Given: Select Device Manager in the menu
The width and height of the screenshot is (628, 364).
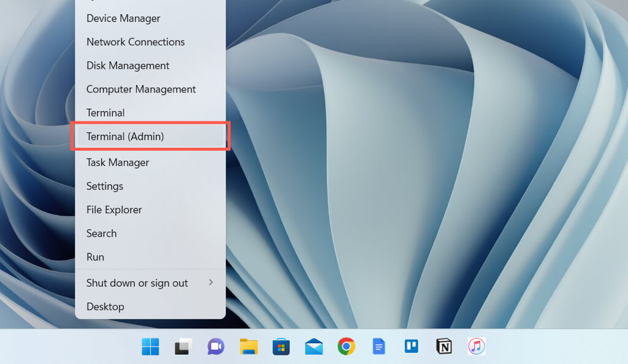Looking at the screenshot, I should click(150, 18).
